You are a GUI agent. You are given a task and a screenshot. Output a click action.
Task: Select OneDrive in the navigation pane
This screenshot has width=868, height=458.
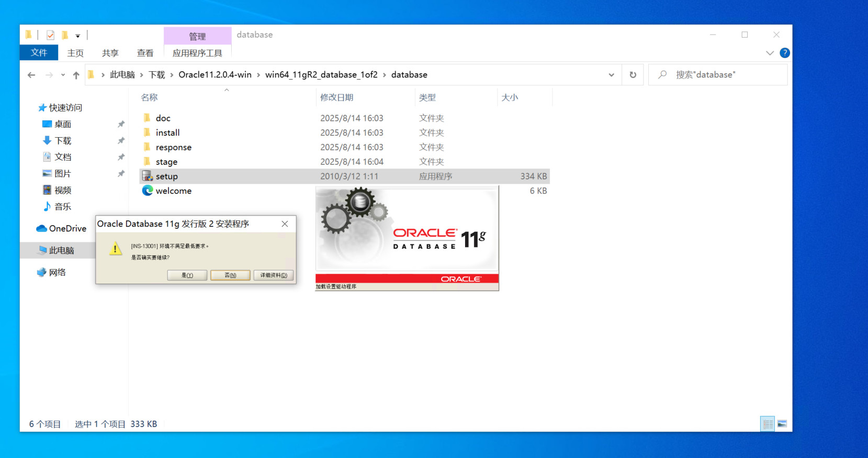67,229
